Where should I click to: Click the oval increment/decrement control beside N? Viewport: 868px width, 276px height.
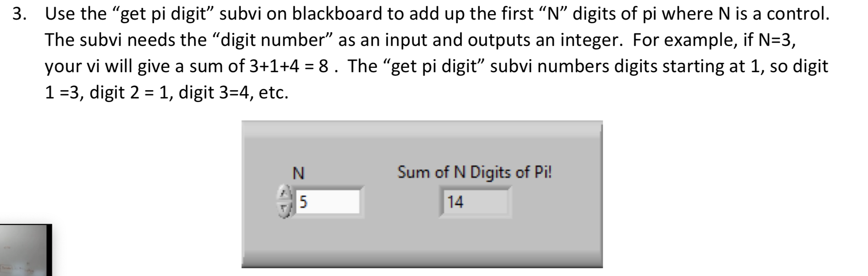(285, 201)
